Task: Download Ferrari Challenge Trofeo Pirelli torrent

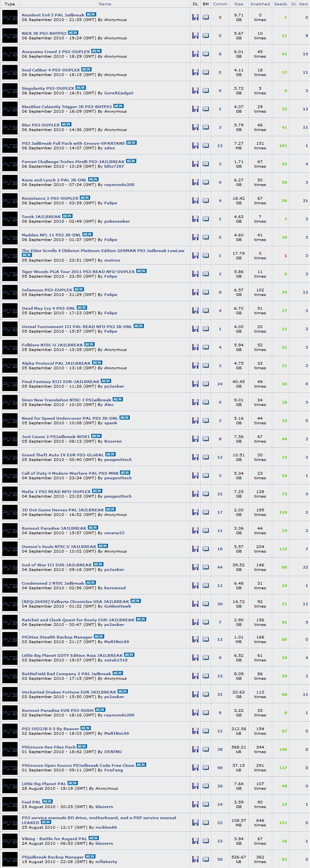Action: coord(195,164)
